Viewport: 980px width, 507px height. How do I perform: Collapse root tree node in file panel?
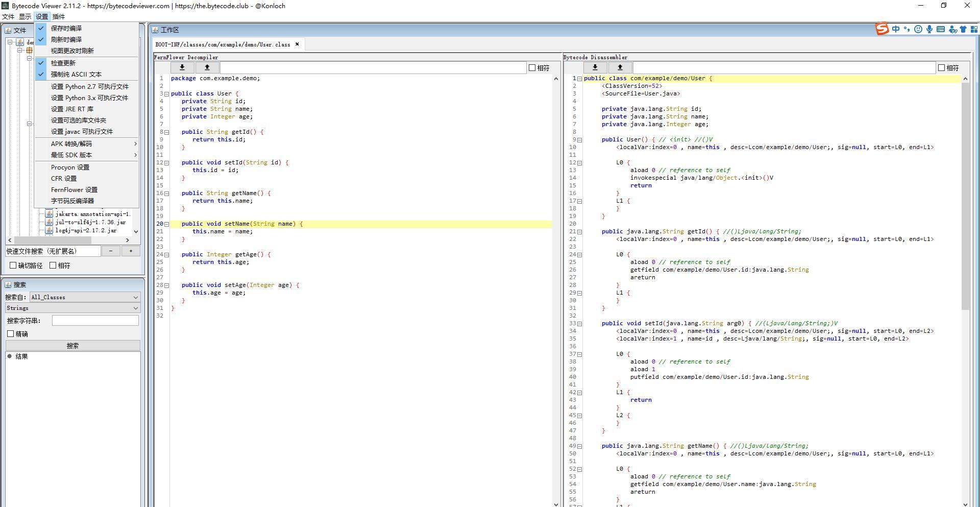click(10, 42)
